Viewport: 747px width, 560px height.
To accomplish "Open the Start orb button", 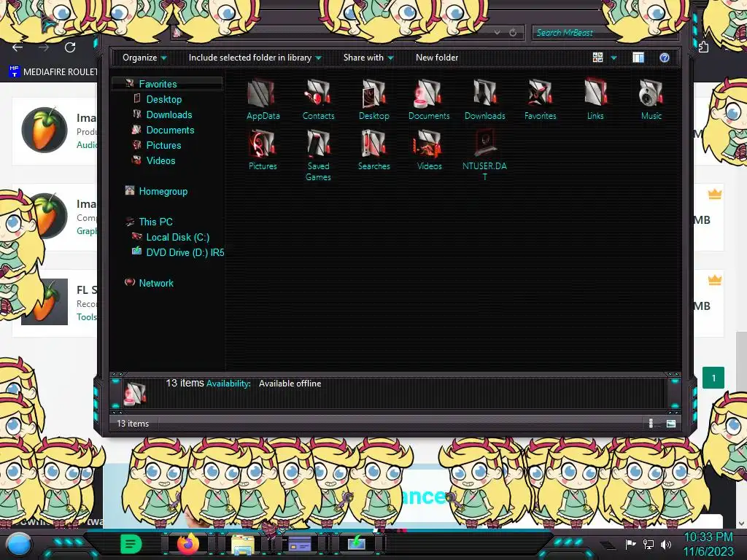I will pyautogui.click(x=20, y=544).
